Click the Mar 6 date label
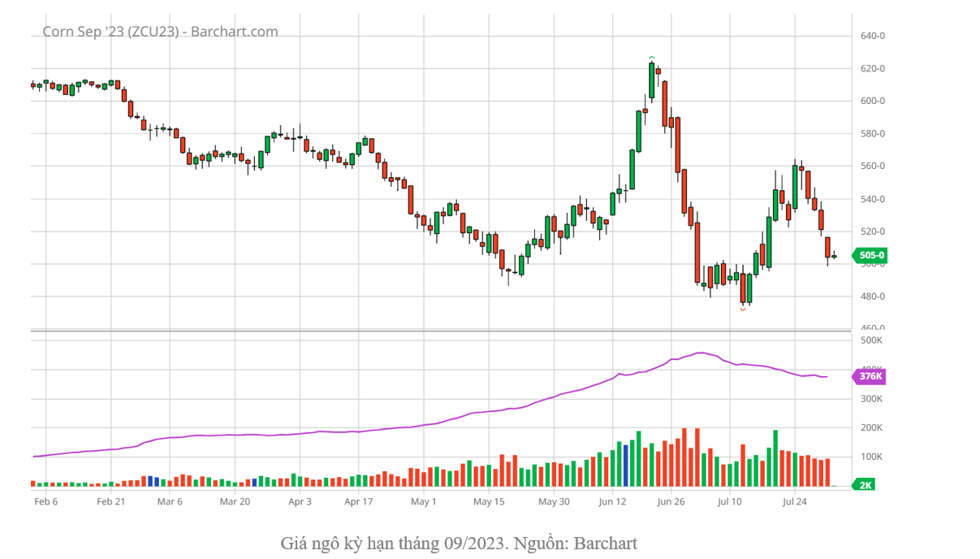Screen dimensions: 980x559 (170, 501)
